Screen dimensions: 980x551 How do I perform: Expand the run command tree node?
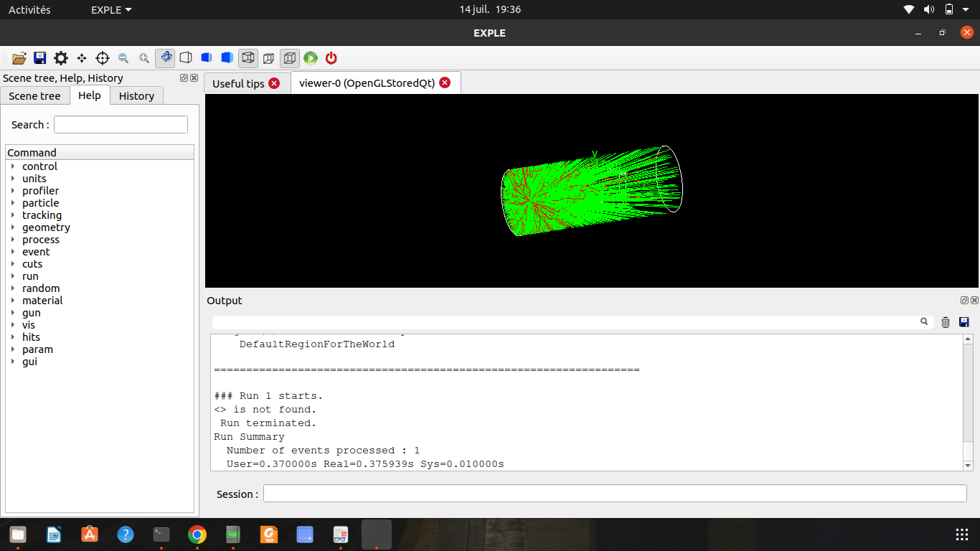click(x=13, y=276)
